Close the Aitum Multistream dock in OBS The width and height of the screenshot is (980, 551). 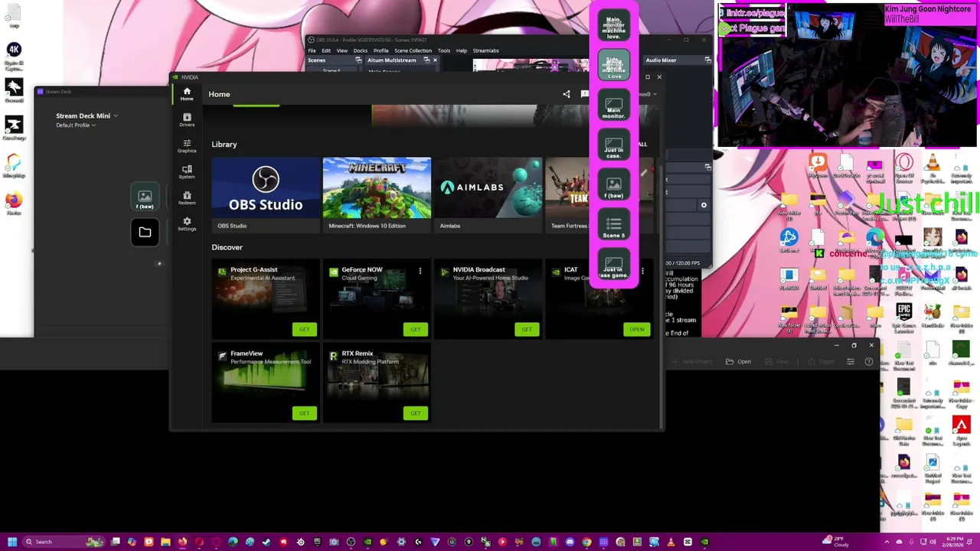[x=435, y=60]
